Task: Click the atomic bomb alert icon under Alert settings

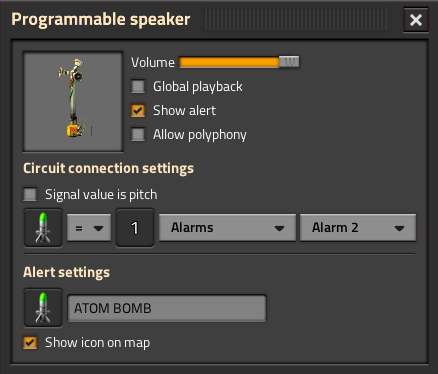Action: click(43, 308)
